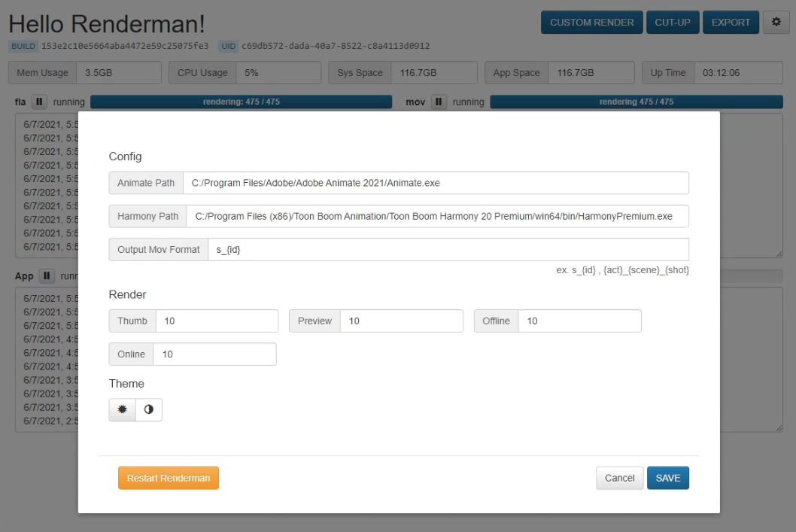The height and width of the screenshot is (532, 796).
Task: Select the dark theme contrast icon
Action: click(x=149, y=409)
